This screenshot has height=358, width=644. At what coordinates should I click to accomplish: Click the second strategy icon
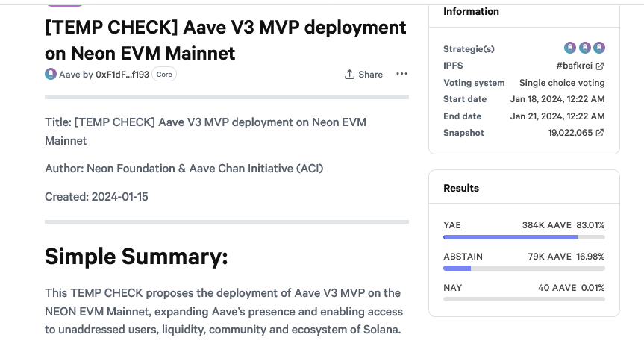point(584,48)
